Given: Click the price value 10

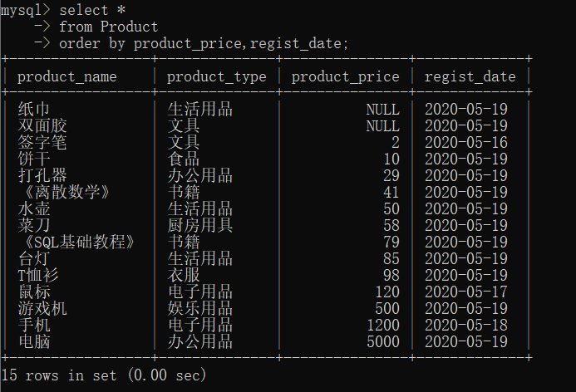Looking at the screenshot, I should pyautogui.click(x=391, y=159).
